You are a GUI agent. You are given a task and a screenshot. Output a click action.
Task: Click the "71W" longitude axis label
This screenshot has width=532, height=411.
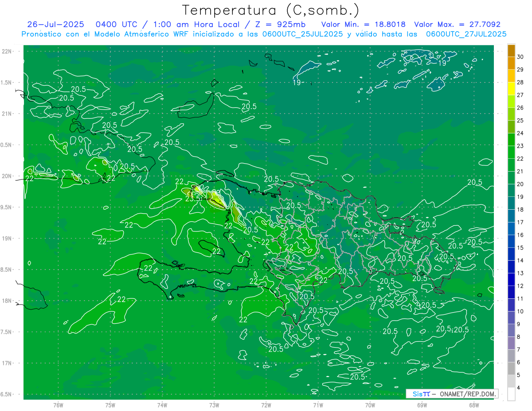click(x=318, y=405)
